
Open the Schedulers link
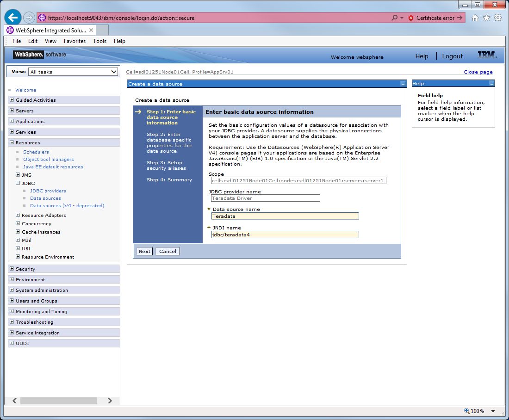point(36,152)
